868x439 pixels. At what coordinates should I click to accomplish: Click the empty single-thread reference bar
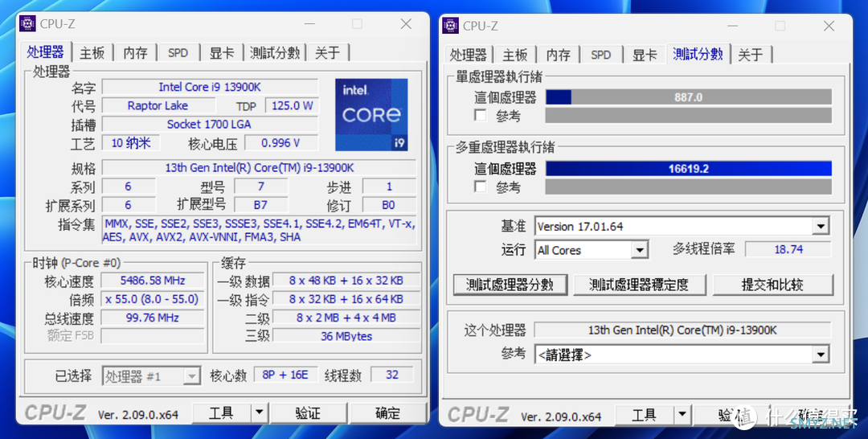(689, 116)
